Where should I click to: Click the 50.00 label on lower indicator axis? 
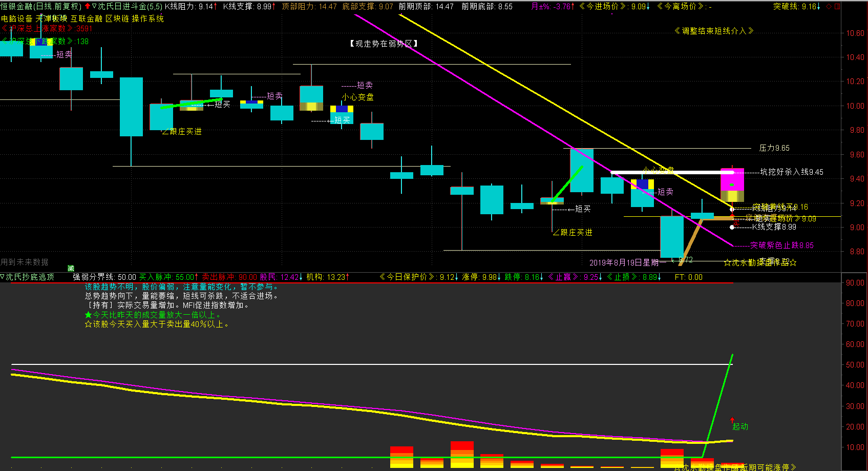[x=855, y=365]
